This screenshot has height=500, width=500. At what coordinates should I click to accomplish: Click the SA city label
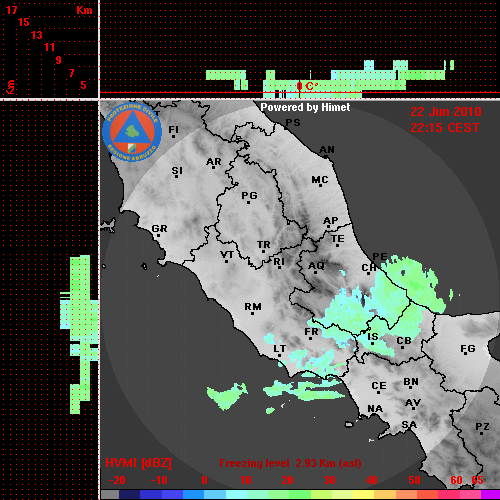409,425
